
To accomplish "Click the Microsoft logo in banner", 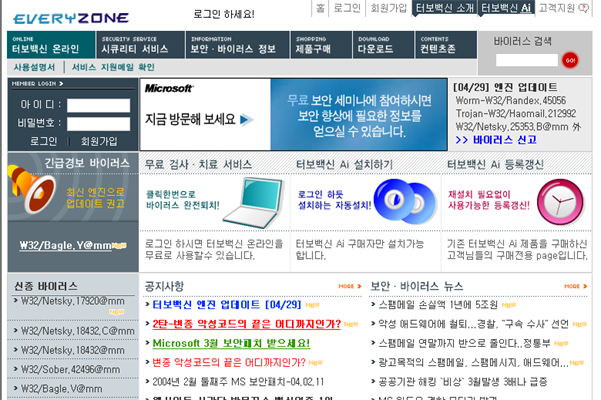I will click(169, 89).
